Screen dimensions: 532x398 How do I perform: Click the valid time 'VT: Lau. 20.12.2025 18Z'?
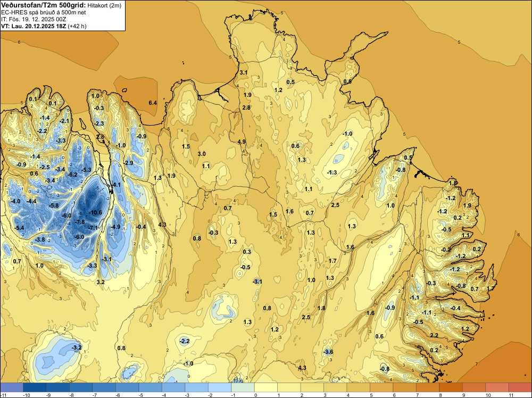pos(34,26)
